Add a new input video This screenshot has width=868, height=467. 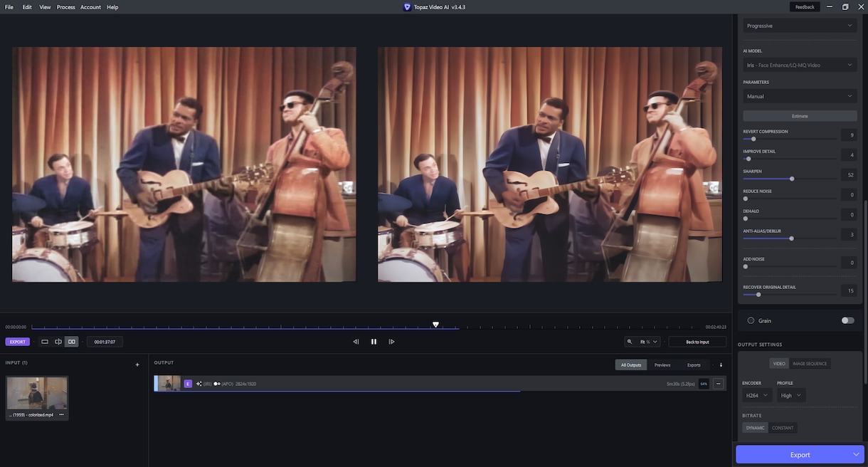137,364
